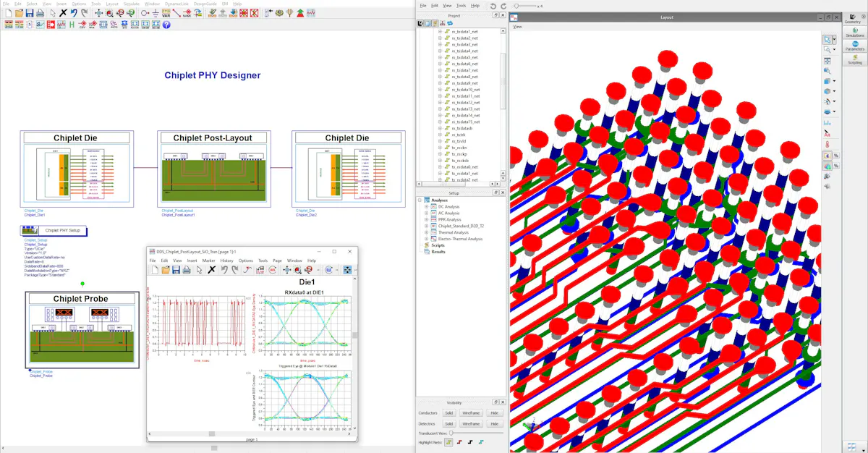This screenshot has width=868, height=453.
Task: Click VAR variable insert icon
Action: (x=166, y=13)
